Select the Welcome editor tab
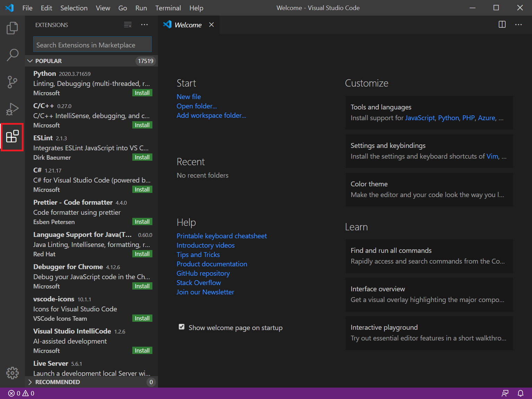The width and height of the screenshot is (532, 399). pos(189,25)
